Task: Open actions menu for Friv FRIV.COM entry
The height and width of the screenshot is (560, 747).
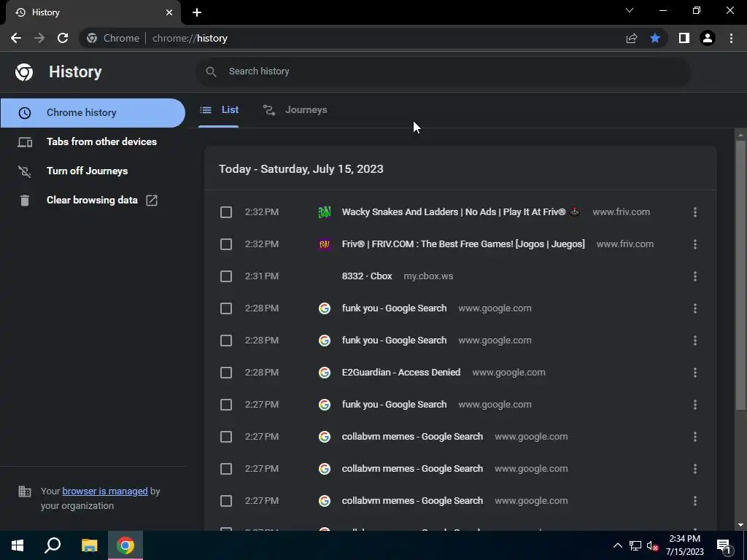Action: tap(695, 244)
